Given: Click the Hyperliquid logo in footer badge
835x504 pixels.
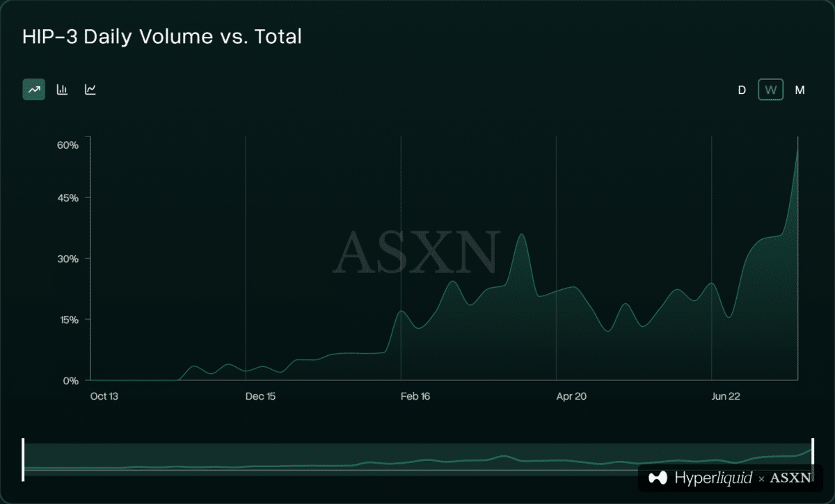Looking at the screenshot, I should (x=701, y=478).
